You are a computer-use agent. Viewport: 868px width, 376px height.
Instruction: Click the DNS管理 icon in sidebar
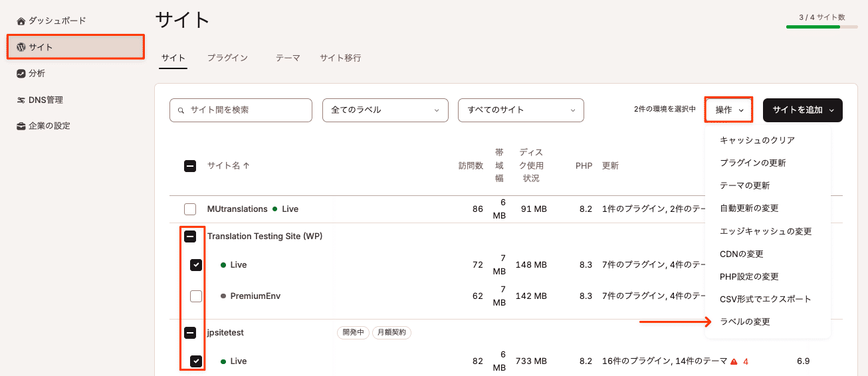tap(21, 100)
